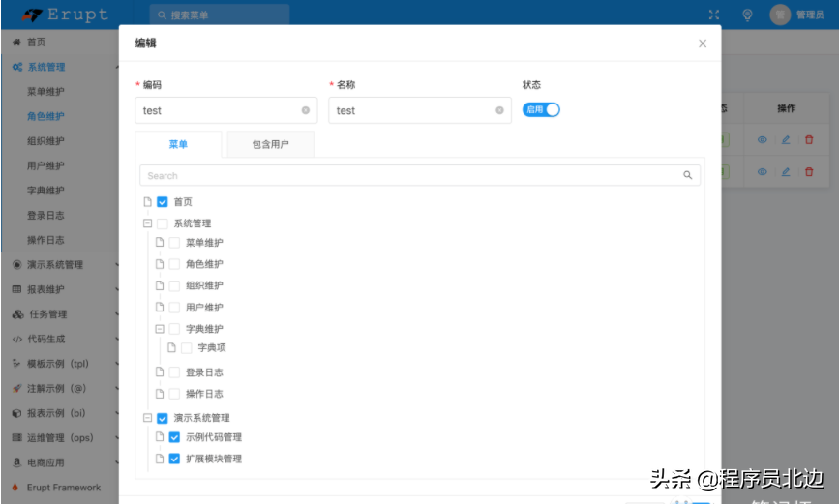Expand 任务管理 sidebar menu arrow
Screen dimensions: 839x504
click(x=117, y=314)
